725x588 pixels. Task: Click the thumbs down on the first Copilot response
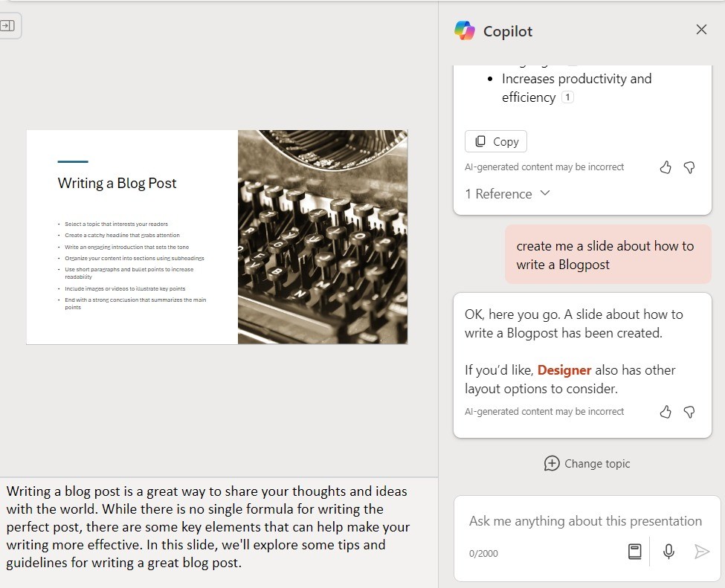(x=689, y=167)
